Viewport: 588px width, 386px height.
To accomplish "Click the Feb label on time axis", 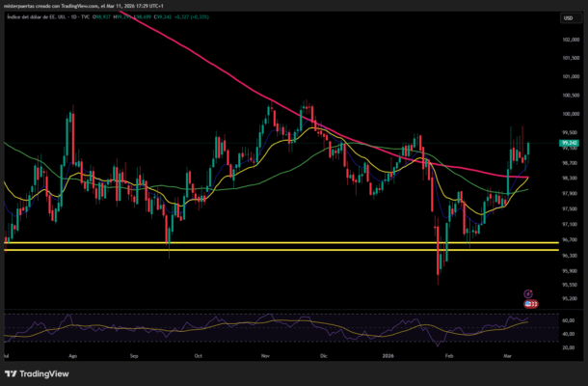I will coord(447,355).
